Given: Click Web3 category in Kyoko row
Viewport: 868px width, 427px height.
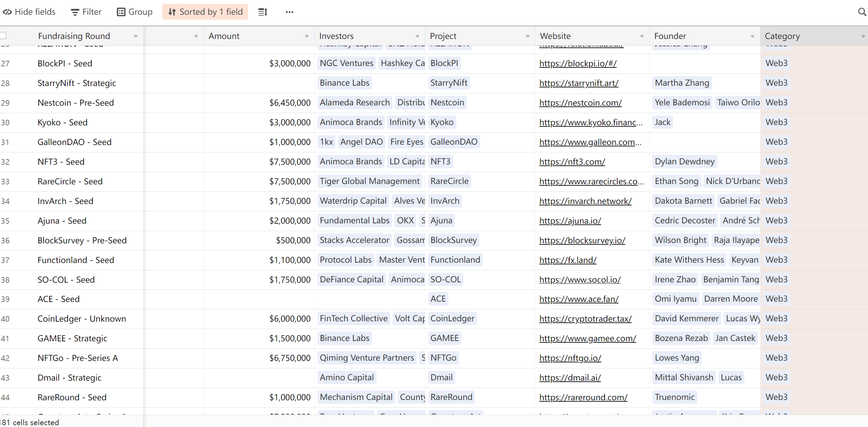Looking at the screenshot, I should coord(777,122).
